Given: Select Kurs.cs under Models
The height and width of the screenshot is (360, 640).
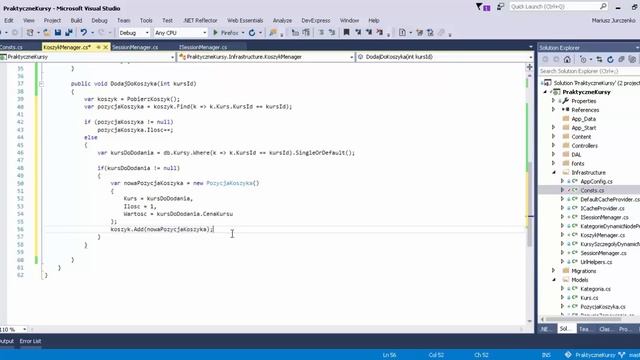Looking at the screenshot, I should click(589, 298).
